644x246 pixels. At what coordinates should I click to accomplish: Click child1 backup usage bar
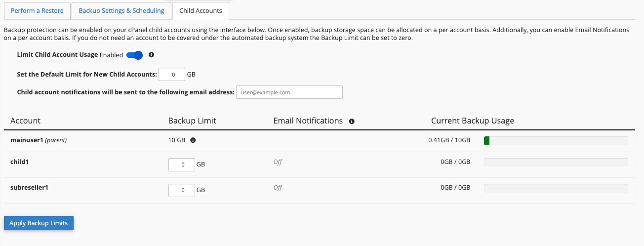[556, 163]
